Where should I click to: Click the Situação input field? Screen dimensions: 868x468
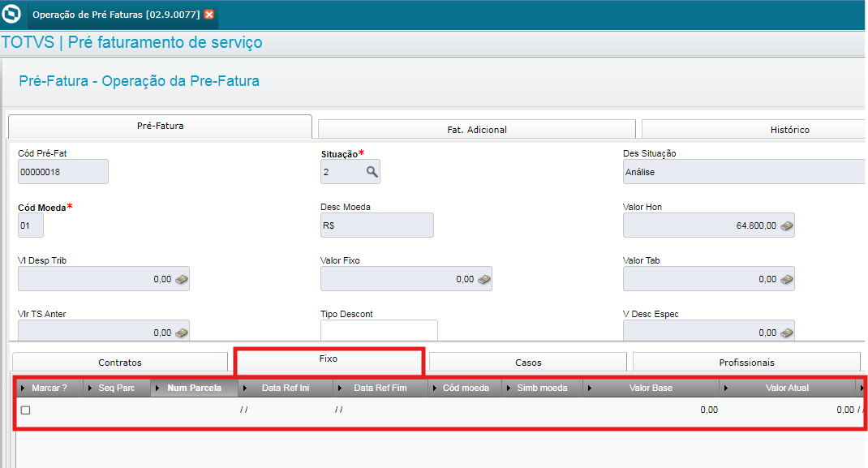click(350, 172)
